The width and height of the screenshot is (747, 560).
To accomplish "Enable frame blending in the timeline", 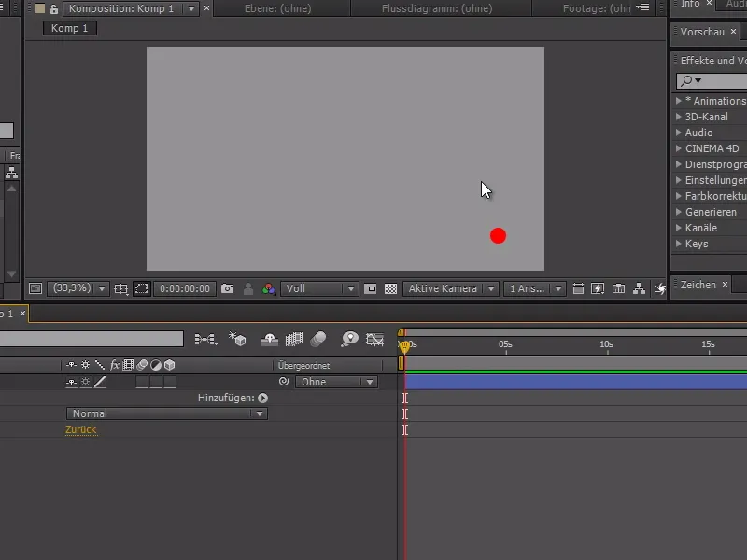I will pos(294,340).
